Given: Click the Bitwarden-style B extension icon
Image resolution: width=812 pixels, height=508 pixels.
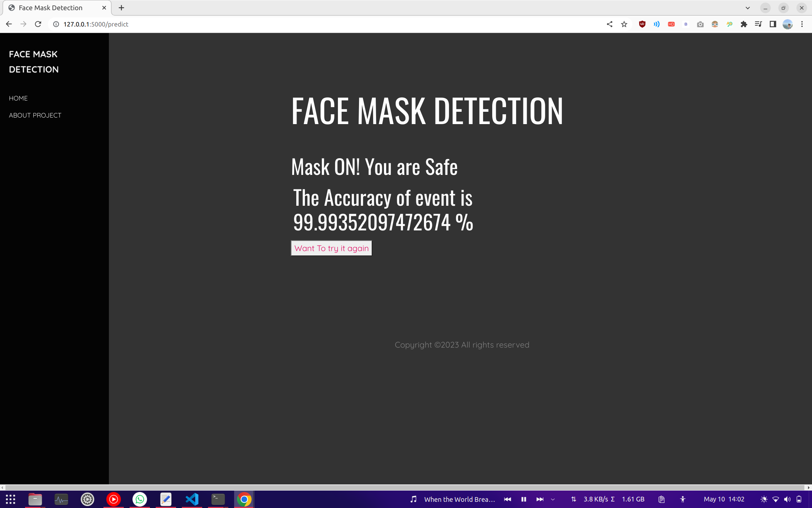Looking at the screenshot, I should [x=686, y=24].
